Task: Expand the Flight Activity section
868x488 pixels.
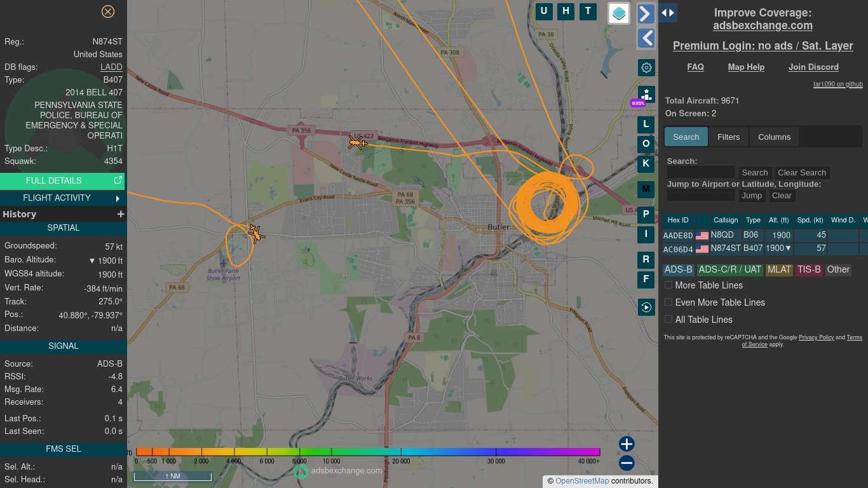Action: click(x=62, y=198)
